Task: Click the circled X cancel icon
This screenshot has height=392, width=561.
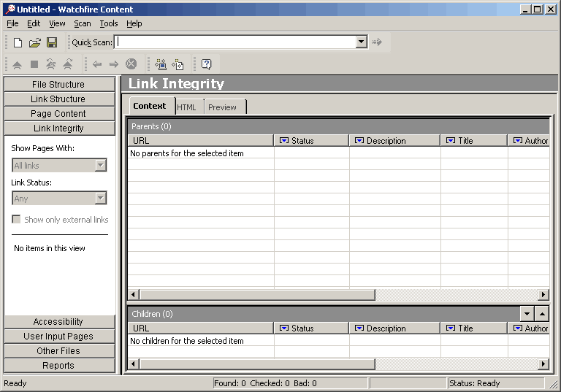Action: [131, 64]
